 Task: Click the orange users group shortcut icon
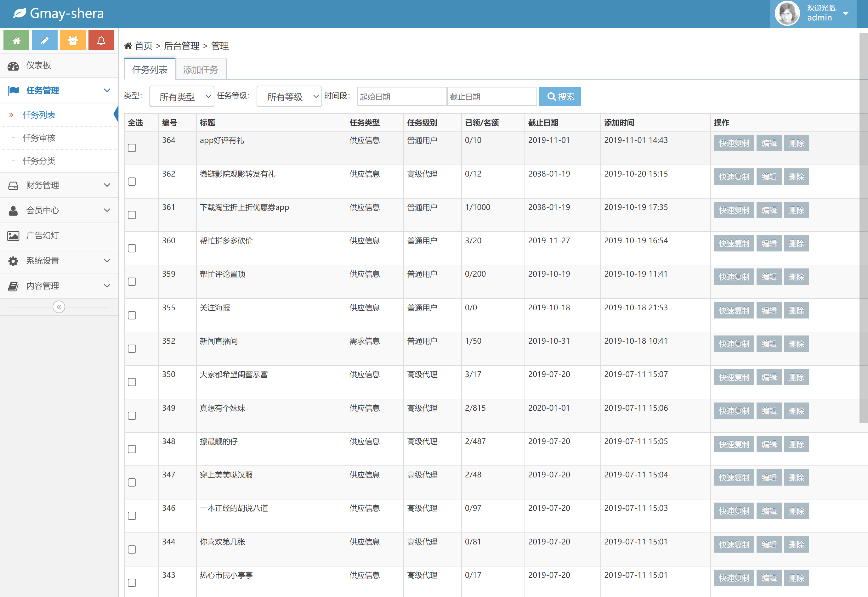tap(73, 40)
